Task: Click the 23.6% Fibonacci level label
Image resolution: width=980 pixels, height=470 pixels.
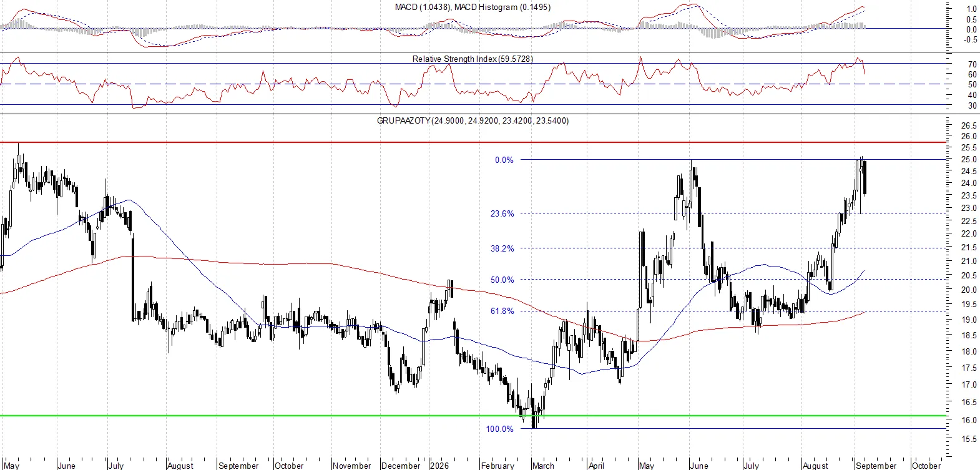Action: coord(502,213)
